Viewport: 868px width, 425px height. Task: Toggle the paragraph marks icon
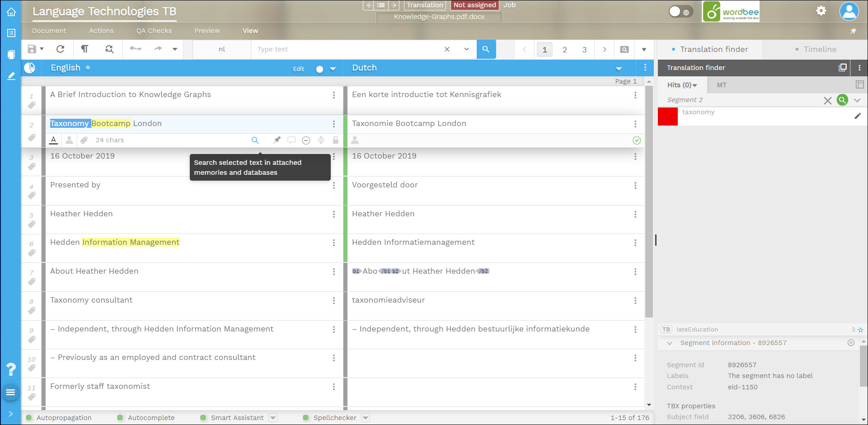point(84,49)
